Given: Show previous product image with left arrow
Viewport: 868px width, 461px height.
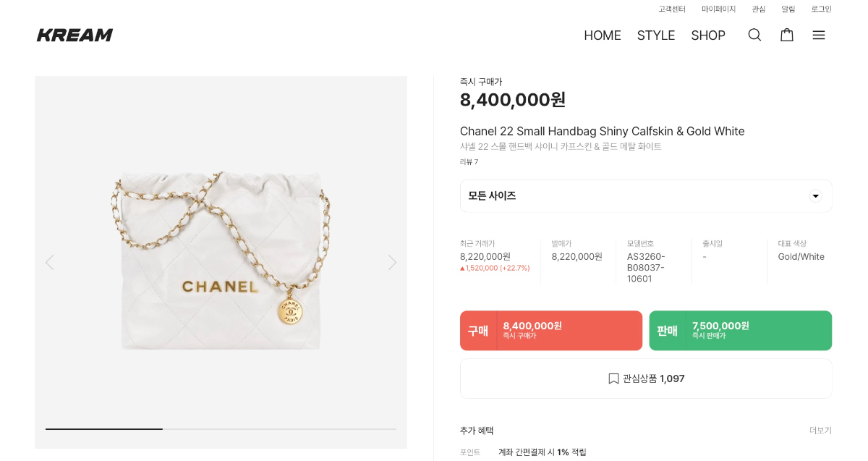Looking at the screenshot, I should tap(49, 262).
